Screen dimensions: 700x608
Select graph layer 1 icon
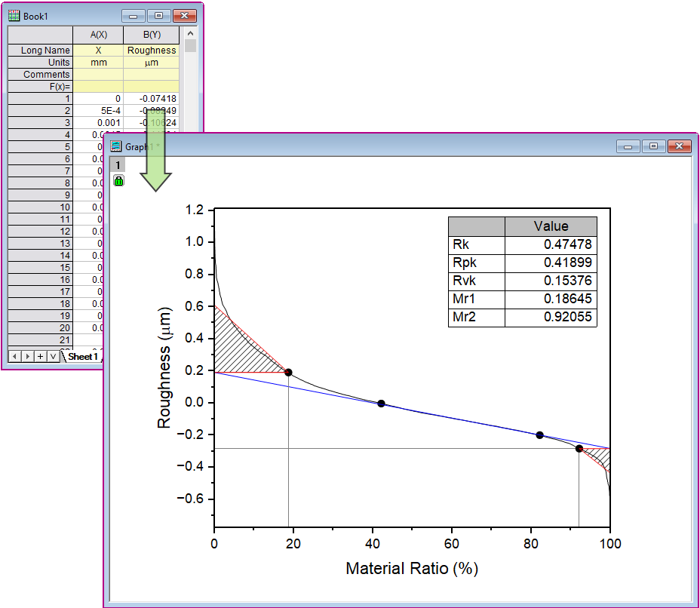coord(118,164)
